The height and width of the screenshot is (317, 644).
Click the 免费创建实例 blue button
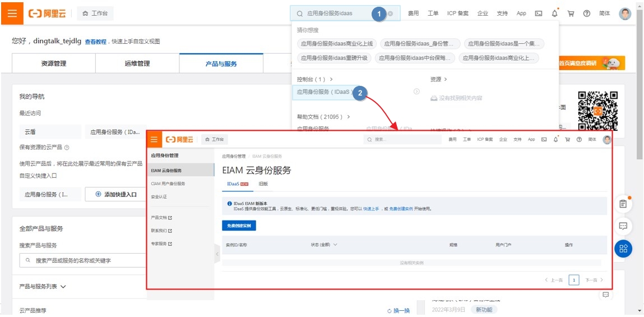[x=239, y=226]
